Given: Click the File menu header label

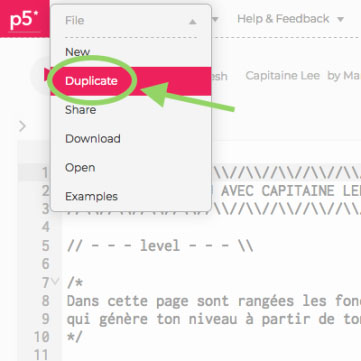Looking at the screenshot, I should point(74,21).
